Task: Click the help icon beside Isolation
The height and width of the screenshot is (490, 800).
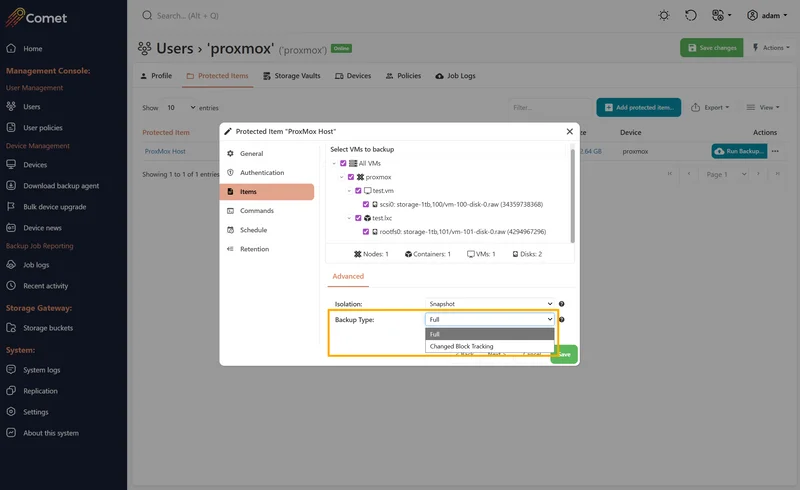Action: coord(561,303)
